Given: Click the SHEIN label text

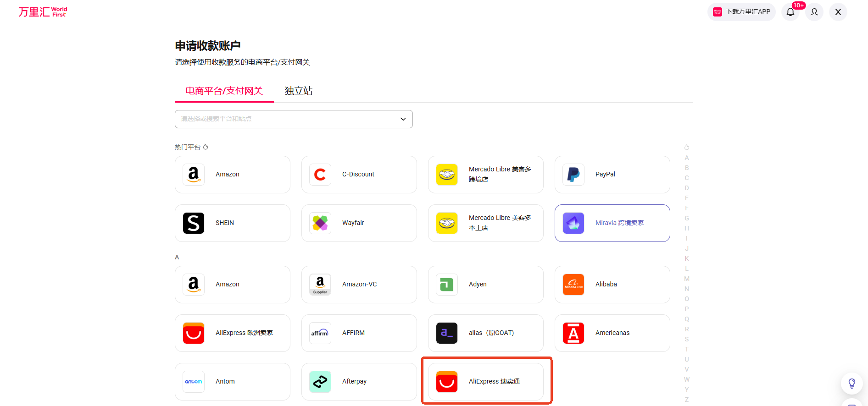Looking at the screenshot, I should (x=225, y=223).
